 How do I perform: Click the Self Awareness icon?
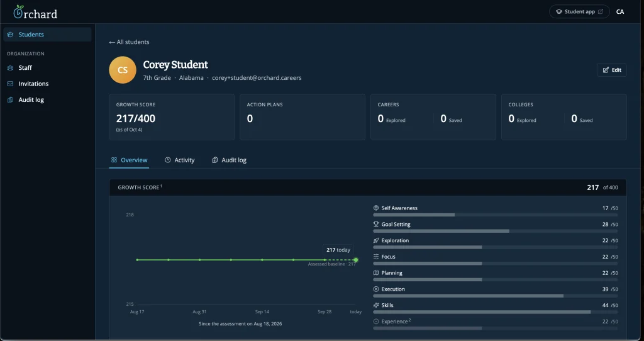tap(376, 208)
